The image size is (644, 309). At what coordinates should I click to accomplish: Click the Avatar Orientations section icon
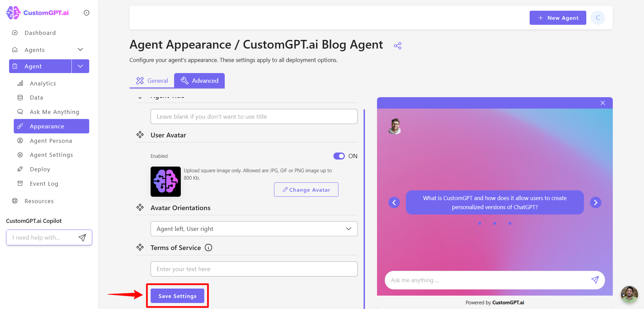click(140, 207)
